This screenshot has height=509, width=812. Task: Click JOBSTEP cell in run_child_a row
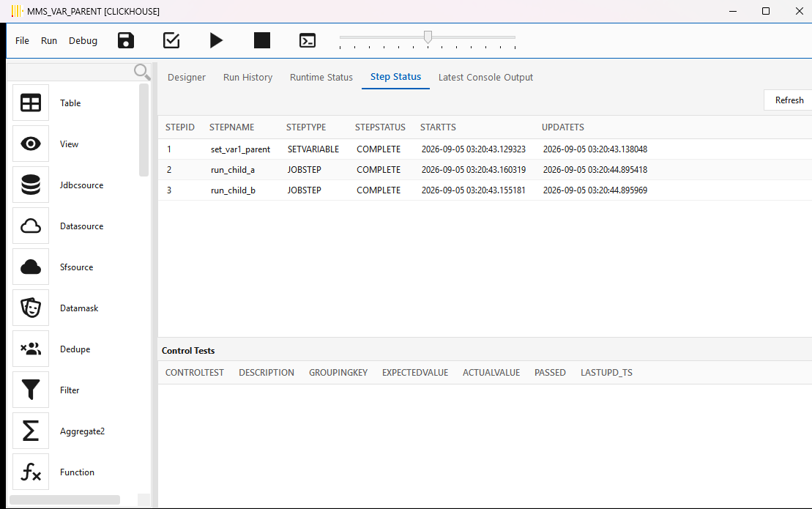point(305,170)
